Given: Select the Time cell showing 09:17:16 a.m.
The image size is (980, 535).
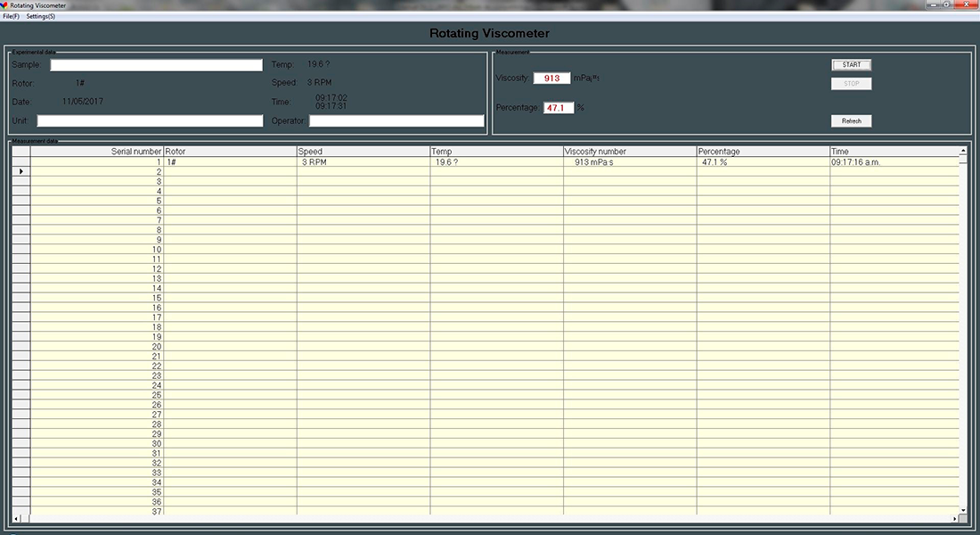Looking at the screenshot, I should click(894, 162).
